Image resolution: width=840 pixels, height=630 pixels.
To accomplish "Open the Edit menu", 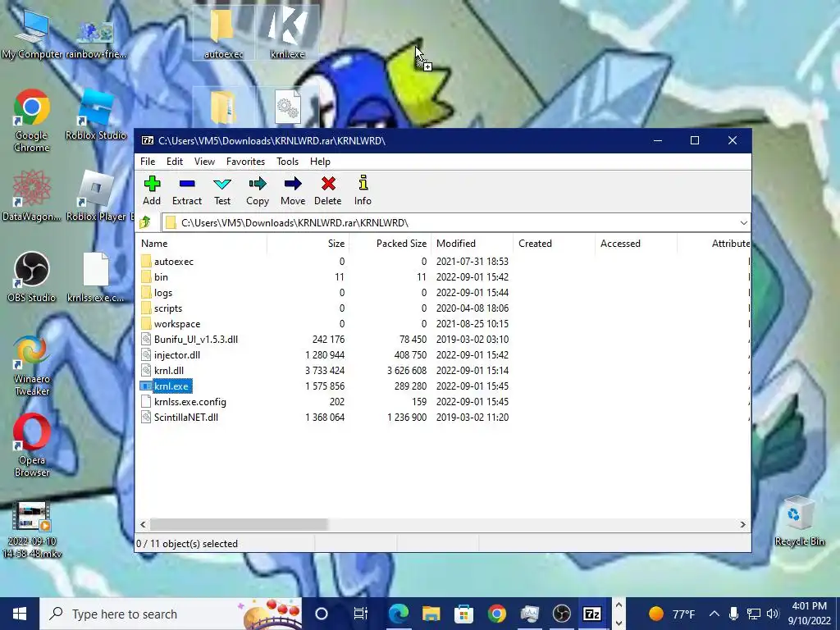I will point(174,162).
